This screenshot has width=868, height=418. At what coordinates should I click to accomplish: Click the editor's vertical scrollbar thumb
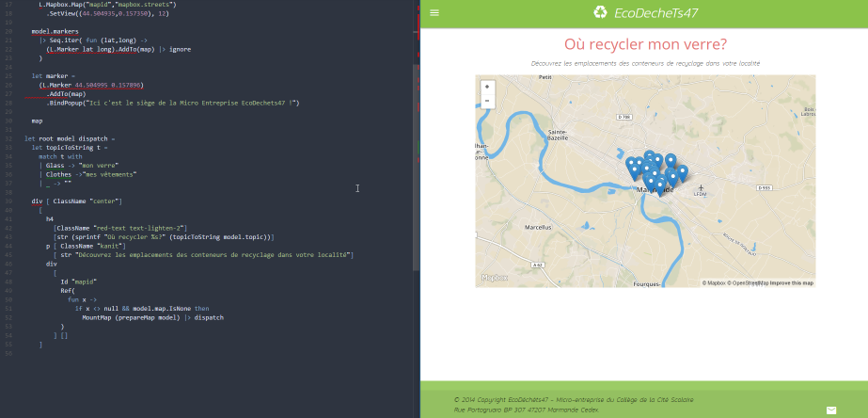click(x=416, y=167)
